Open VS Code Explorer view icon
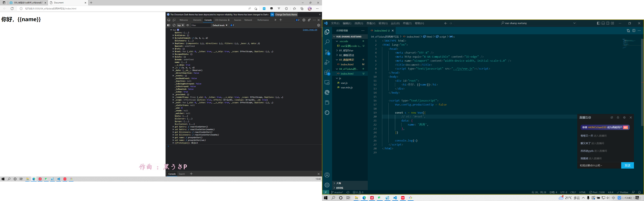 [x=327, y=32]
